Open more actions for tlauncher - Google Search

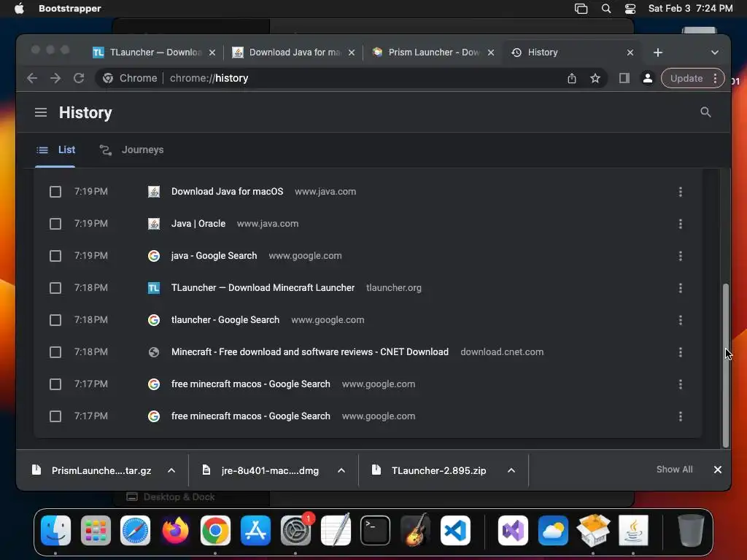[681, 320]
